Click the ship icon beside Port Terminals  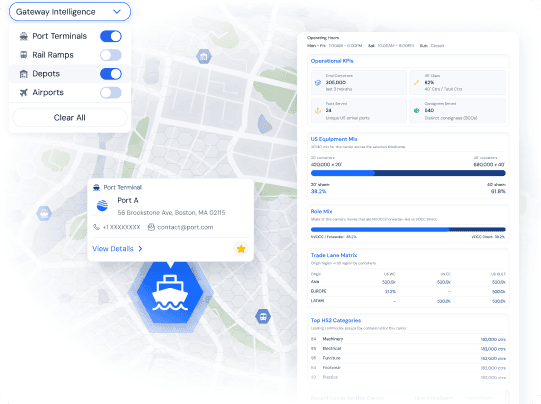pos(23,36)
